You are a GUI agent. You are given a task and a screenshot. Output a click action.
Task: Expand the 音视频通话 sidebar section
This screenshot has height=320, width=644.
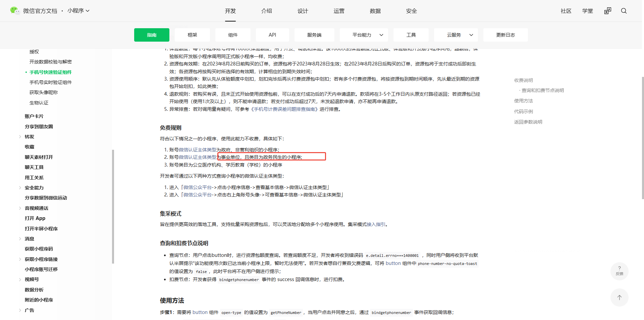pos(20,208)
